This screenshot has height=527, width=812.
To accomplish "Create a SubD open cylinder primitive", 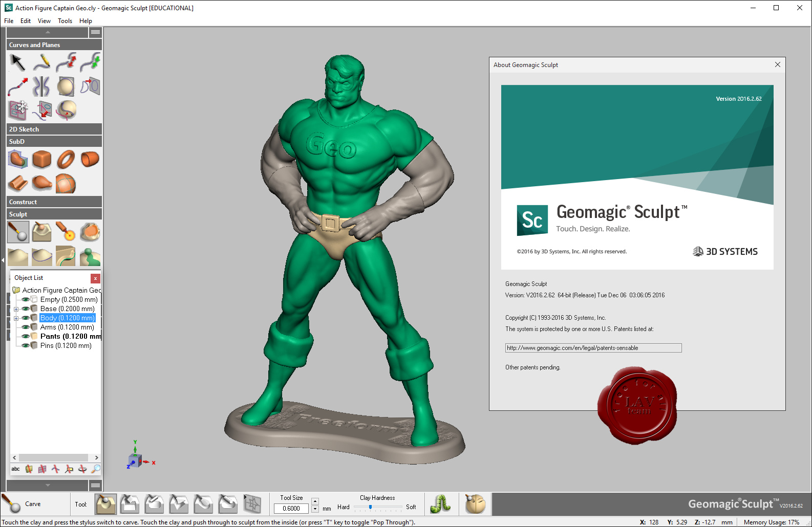I will 90,159.
